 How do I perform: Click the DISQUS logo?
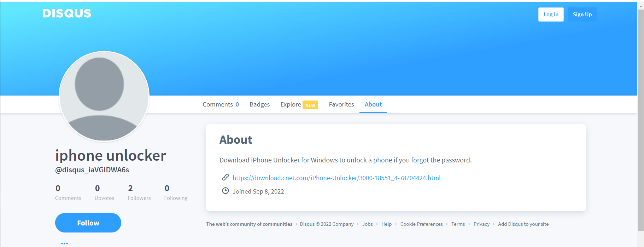pos(67,13)
